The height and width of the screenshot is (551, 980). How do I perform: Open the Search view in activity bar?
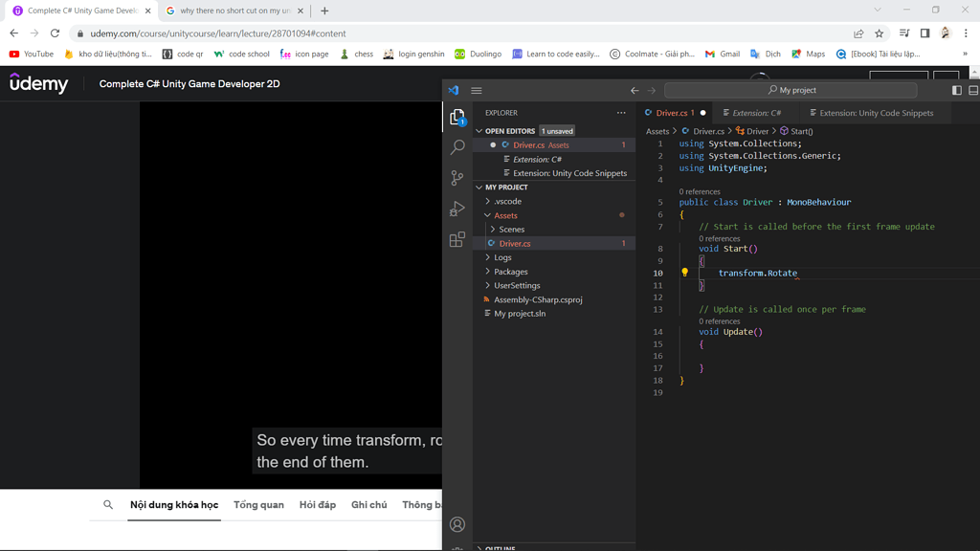click(x=457, y=147)
